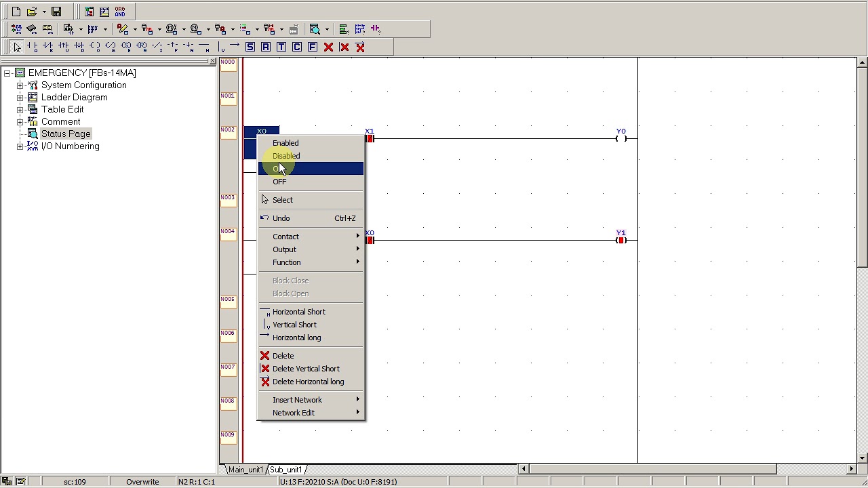
Task: Switch to the Sub_unit1 tab
Action: pyautogui.click(x=285, y=470)
